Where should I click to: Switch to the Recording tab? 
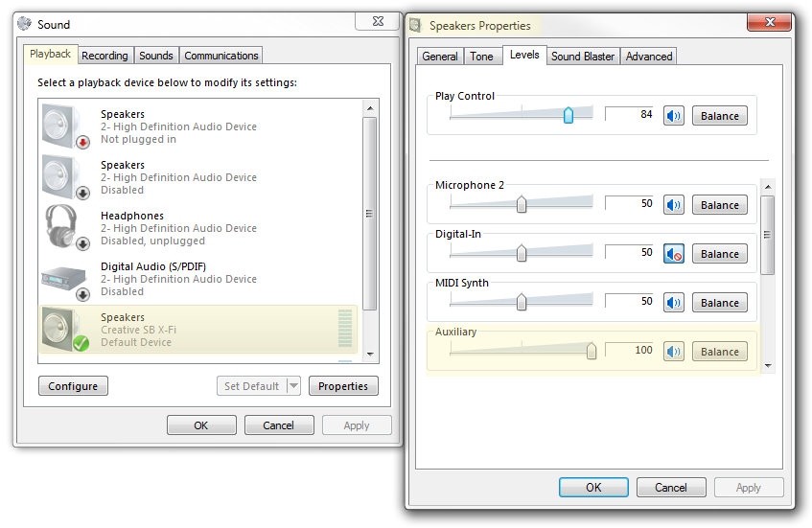[x=104, y=56]
